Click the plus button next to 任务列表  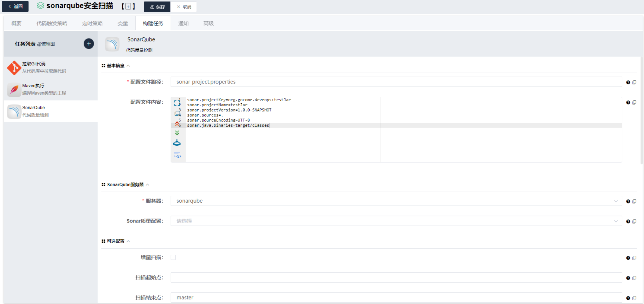[88, 44]
